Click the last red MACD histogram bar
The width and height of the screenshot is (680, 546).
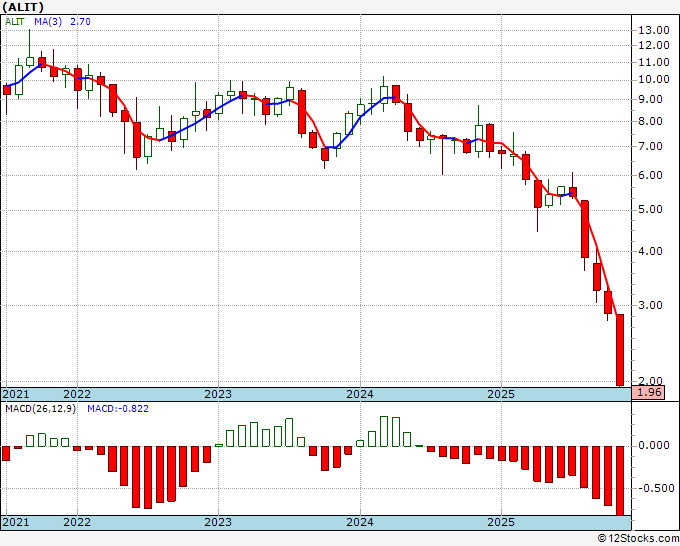coord(620,481)
